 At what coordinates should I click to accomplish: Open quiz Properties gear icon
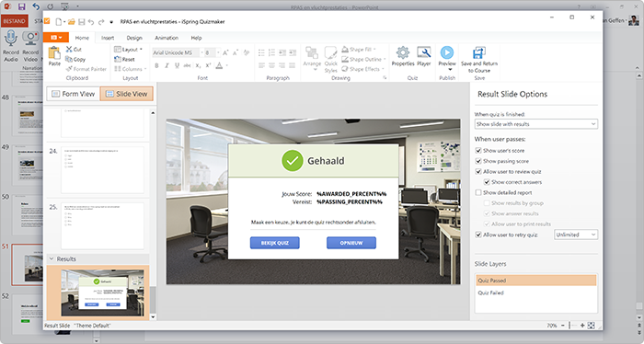(403, 52)
